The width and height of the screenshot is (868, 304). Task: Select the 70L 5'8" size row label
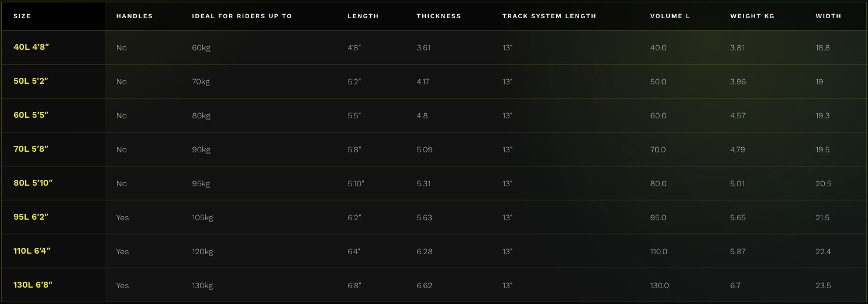(31, 149)
